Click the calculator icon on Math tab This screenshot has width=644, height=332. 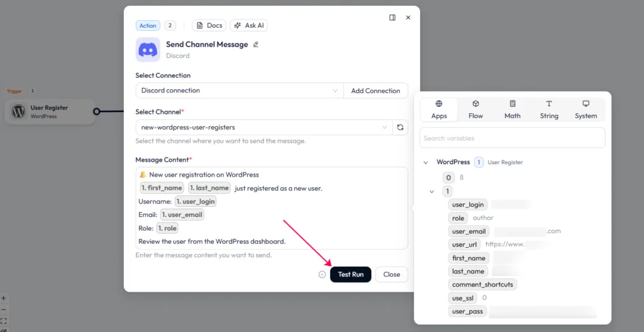point(513,104)
